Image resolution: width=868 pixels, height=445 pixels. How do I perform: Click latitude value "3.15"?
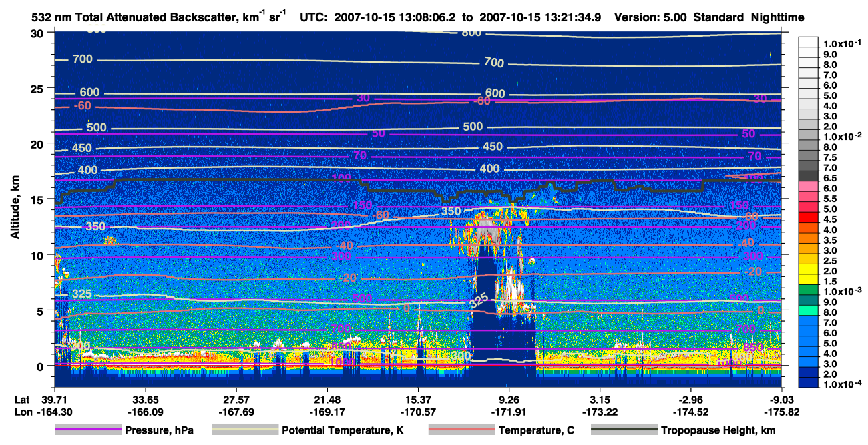(x=600, y=400)
